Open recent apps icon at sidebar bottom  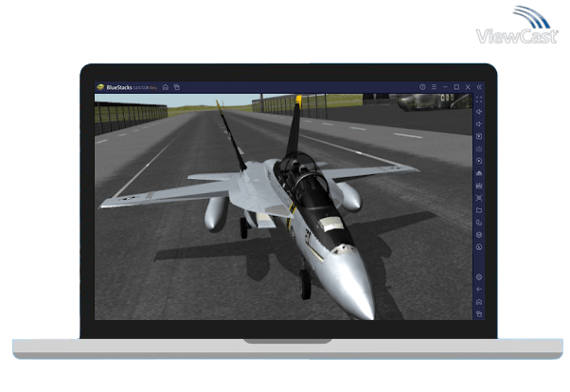point(479,313)
